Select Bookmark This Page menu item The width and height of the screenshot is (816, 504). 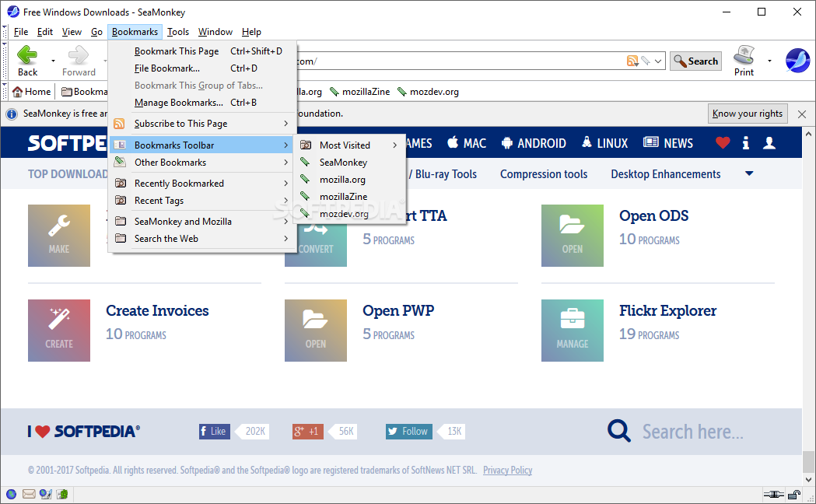202,51
